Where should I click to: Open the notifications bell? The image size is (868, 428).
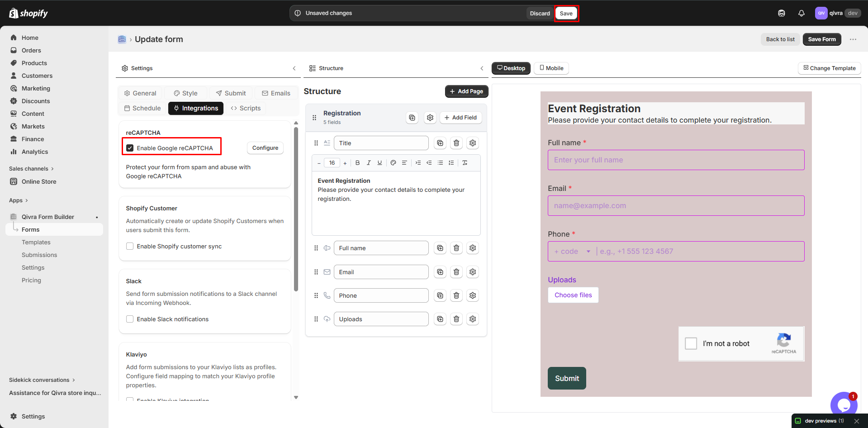click(802, 13)
